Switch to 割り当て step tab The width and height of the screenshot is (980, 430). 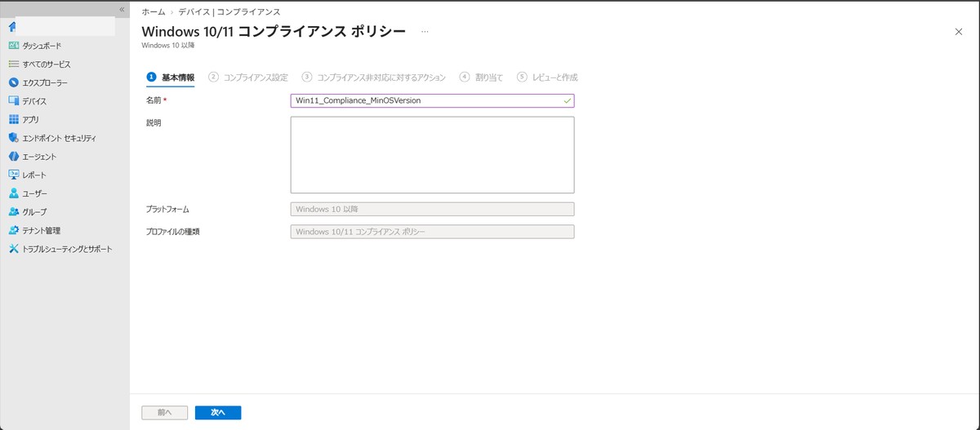[x=482, y=78]
